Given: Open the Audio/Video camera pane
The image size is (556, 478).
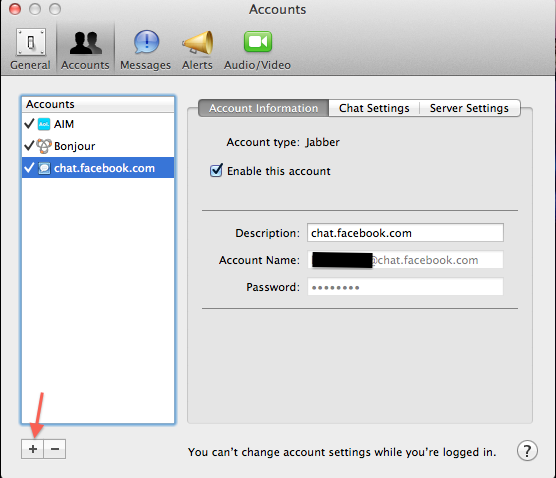Looking at the screenshot, I should point(257,50).
